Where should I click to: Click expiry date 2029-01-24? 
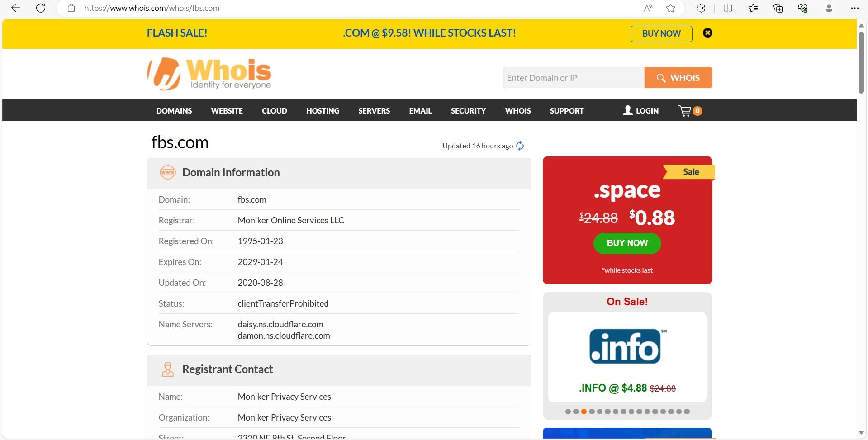pyautogui.click(x=261, y=262)
